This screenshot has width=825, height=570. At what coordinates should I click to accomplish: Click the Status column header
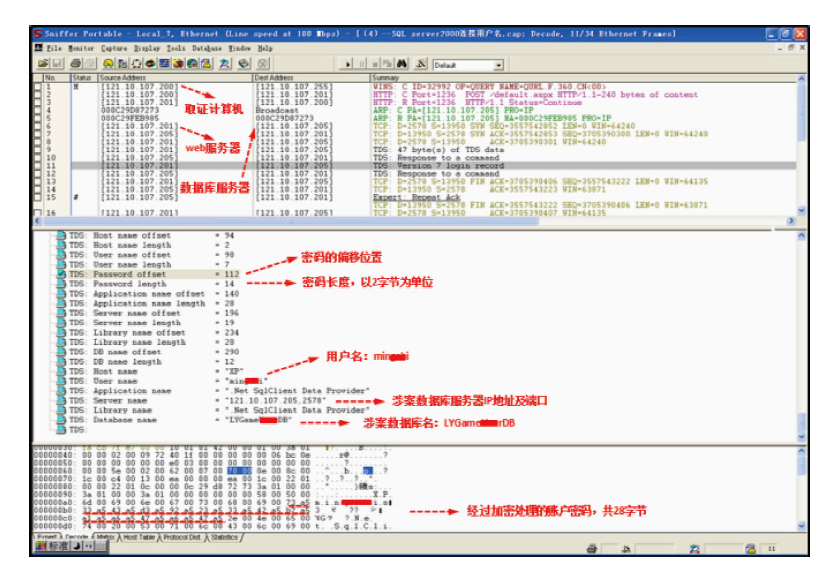[x=85, y=78]
